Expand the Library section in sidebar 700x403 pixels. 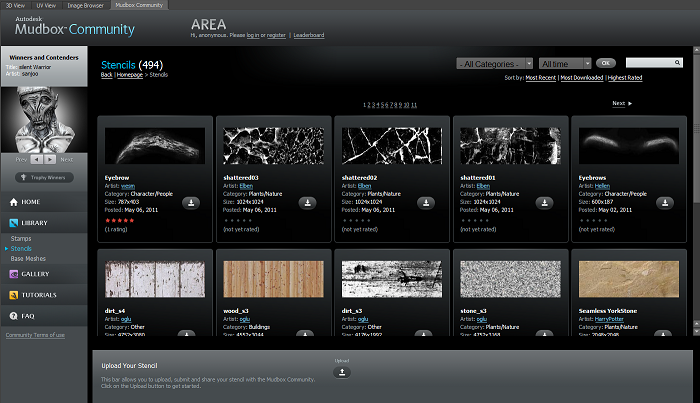[x=35, y=222]
